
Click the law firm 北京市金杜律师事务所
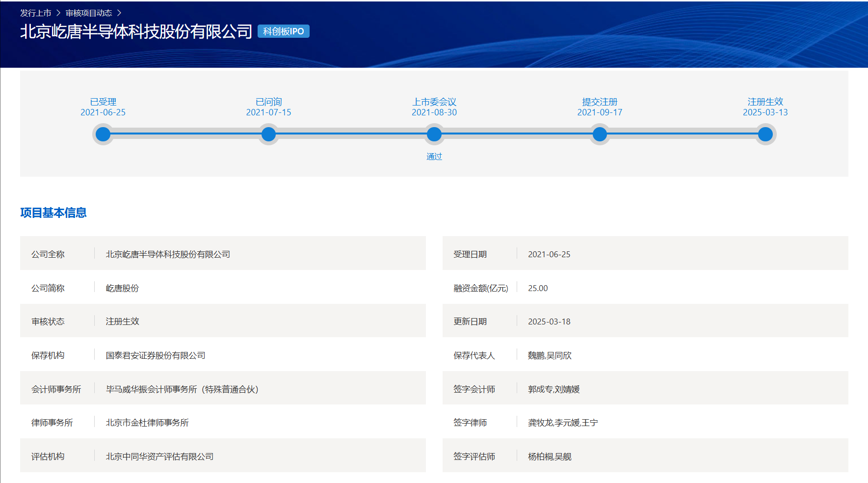coord(147,423)
